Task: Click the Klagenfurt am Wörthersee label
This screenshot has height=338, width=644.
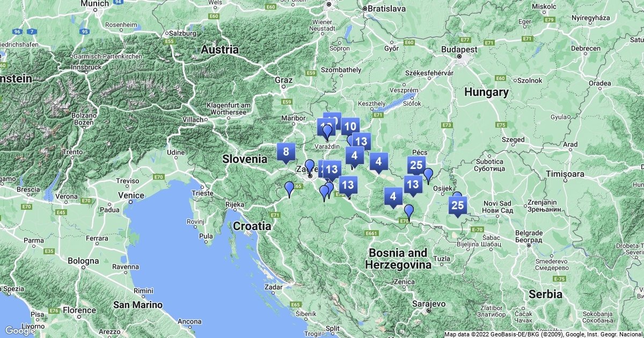Action: [229, 108]
